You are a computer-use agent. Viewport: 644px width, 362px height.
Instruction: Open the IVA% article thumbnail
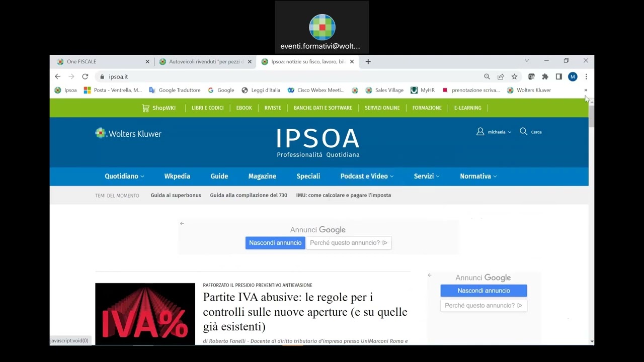pyautogui.click(x=145, y=314)
